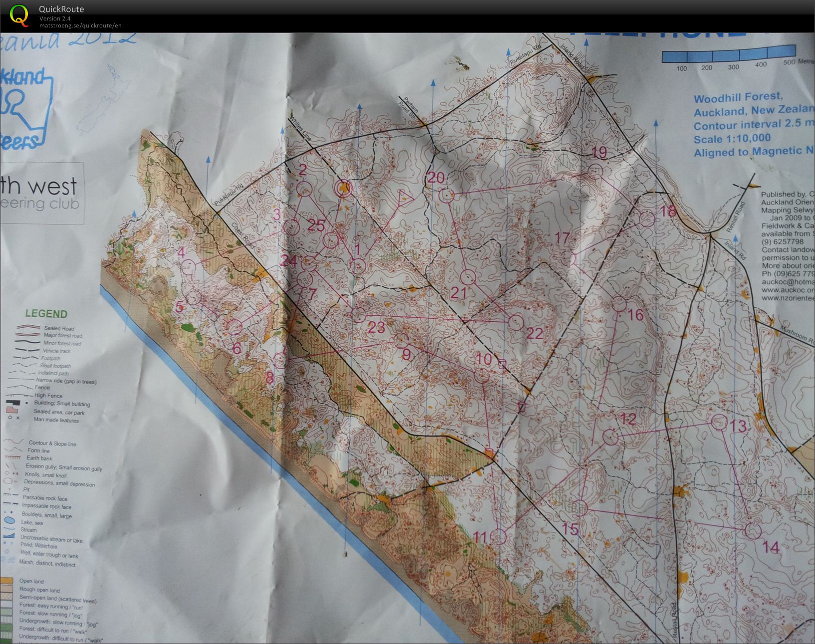Screen dimensions: 815x644
Task: Click "Lake, sea" legend entry
Action: (x=32, y=523)
